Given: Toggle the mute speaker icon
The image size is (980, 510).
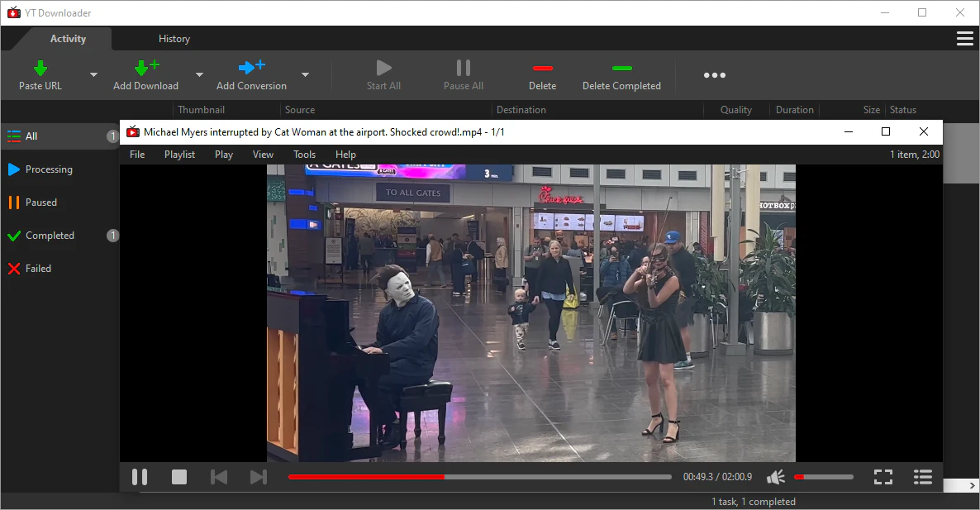Looking at the screenshot, I should click(x=776, y=477).
